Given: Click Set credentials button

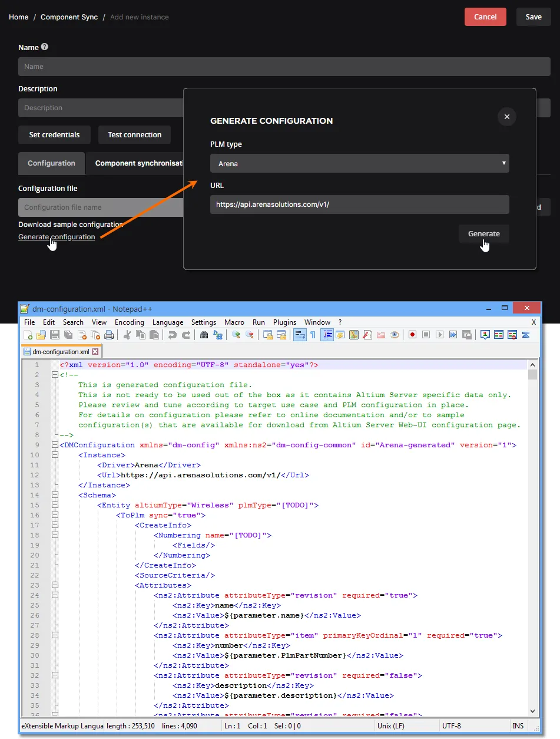Looking at the screenshot, I should [54, 135].
